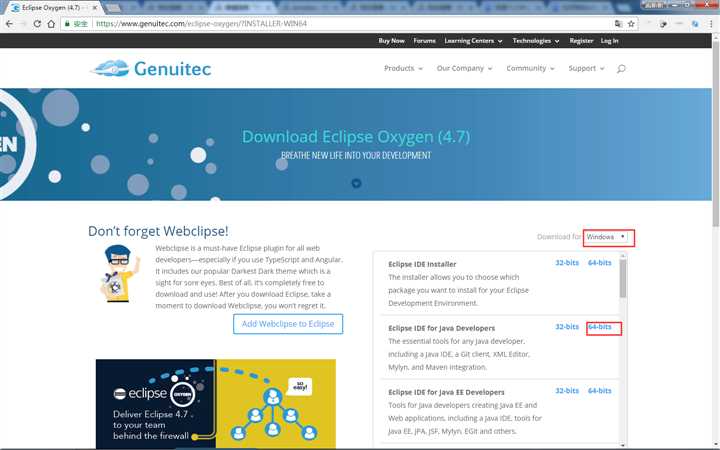Reload the page with the refresh icon

click(37, 24)
